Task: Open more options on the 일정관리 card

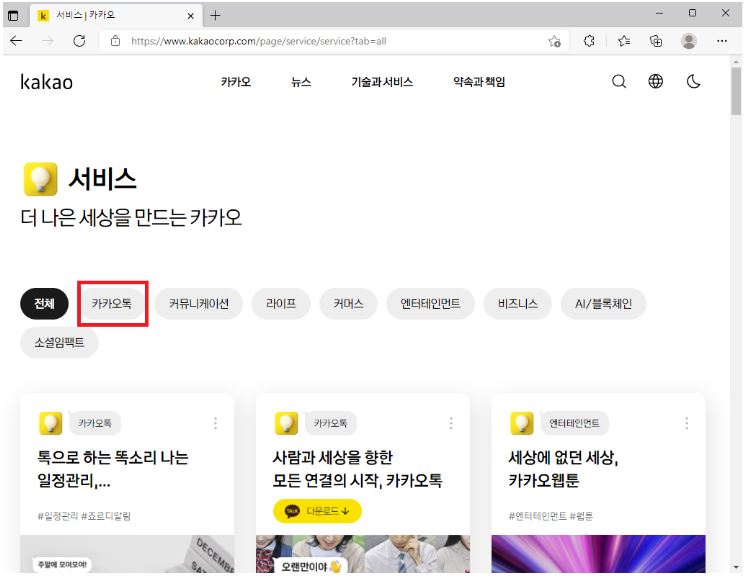Action: pyautogui.click(x=215, y=423)
